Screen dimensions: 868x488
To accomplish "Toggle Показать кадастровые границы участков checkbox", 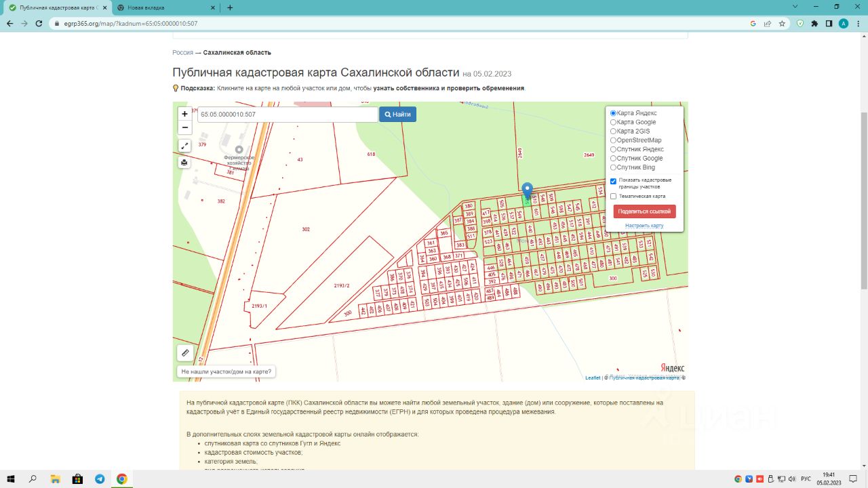I will [614, 181].
